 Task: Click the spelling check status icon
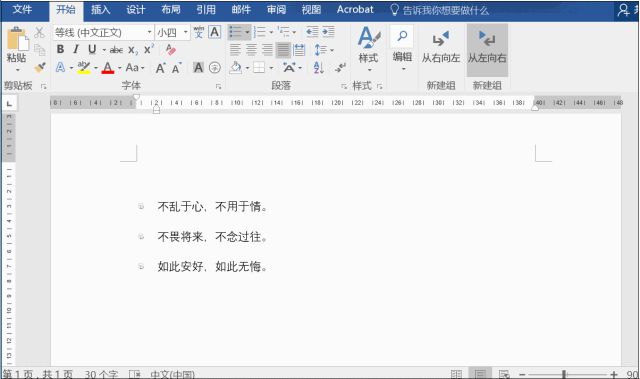point(135,374)
